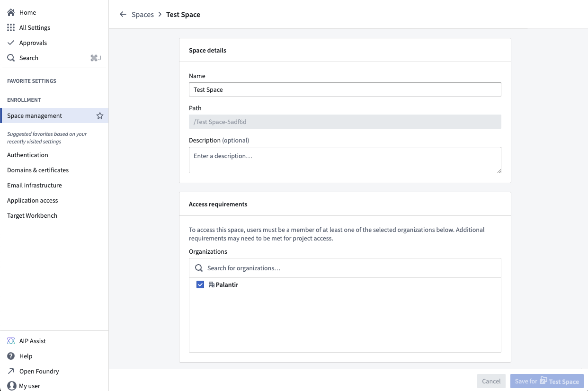588x391 pixels.
Task: Click the Home house icon
Action: tap(11, 12)
